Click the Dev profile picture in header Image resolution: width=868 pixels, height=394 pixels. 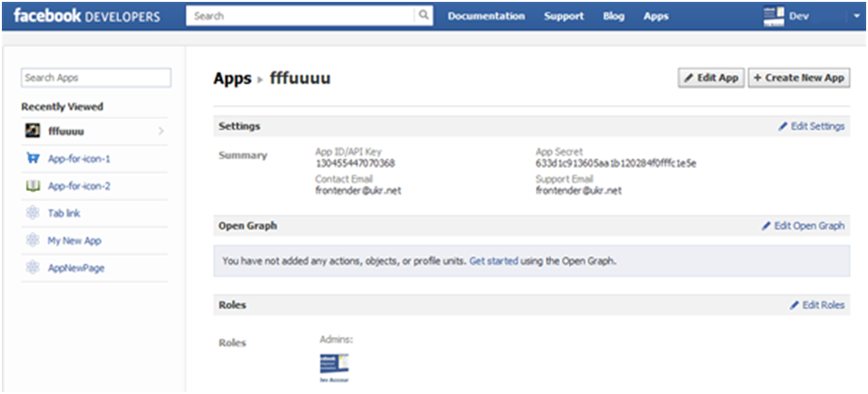[774, 16]
